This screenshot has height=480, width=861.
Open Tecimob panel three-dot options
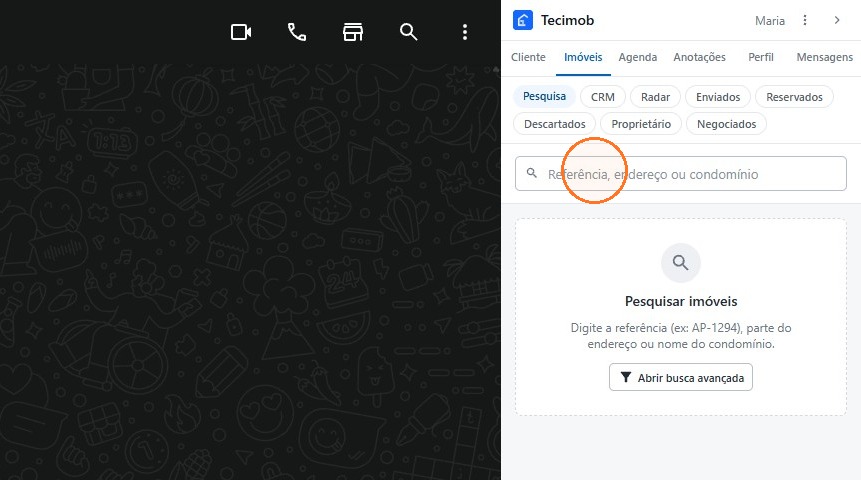point(805,20)
